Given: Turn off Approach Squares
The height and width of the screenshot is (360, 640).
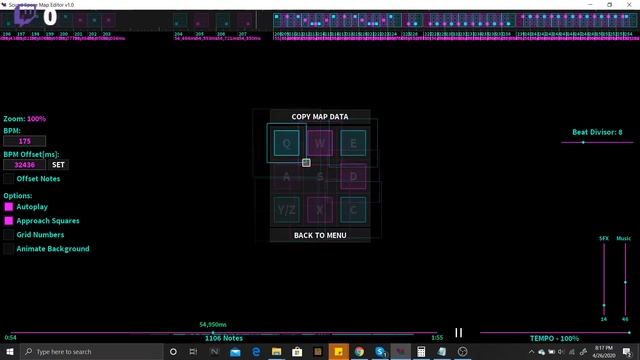Looking at the screenshot, I should click(9, 221).
